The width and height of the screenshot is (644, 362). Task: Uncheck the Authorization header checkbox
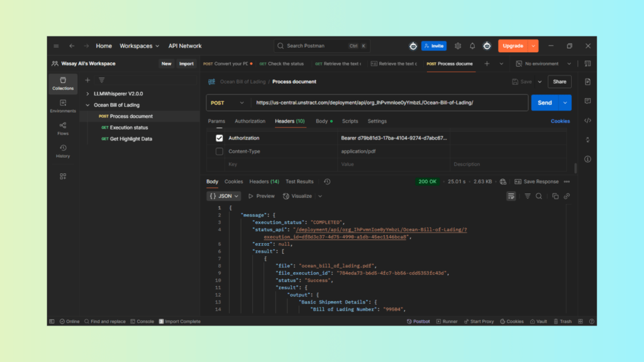tap(219, 138)
